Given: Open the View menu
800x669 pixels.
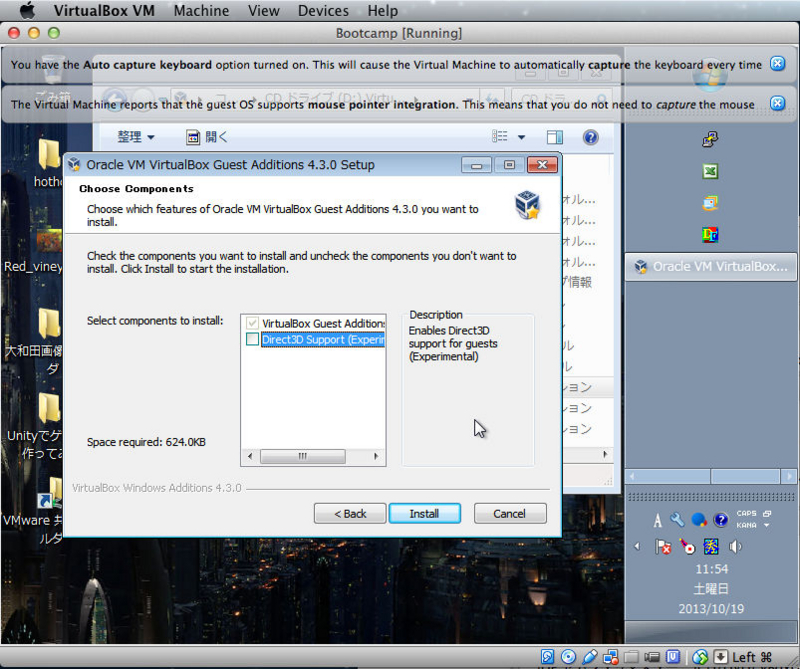Looking at the screenshot, I should tap(263, 11).
